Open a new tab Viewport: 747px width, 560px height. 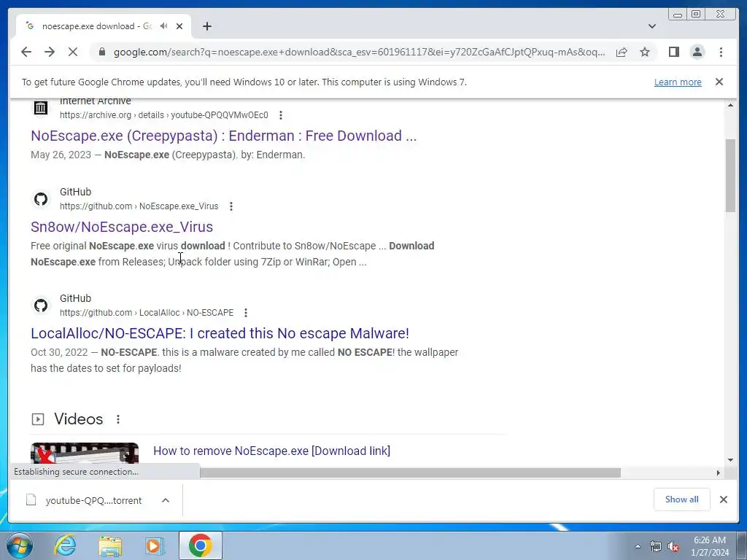206,26
